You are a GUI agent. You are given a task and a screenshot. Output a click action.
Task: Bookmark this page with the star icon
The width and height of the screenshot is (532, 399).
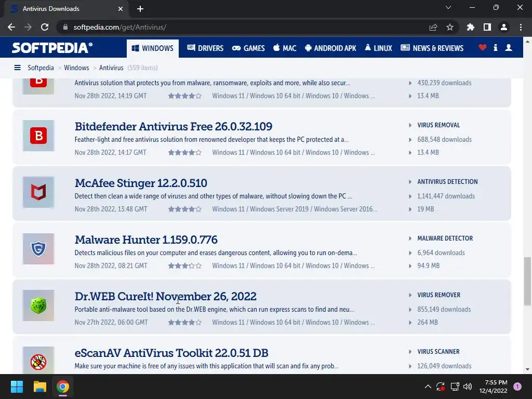pyautogui.click(x=450, y=27)
